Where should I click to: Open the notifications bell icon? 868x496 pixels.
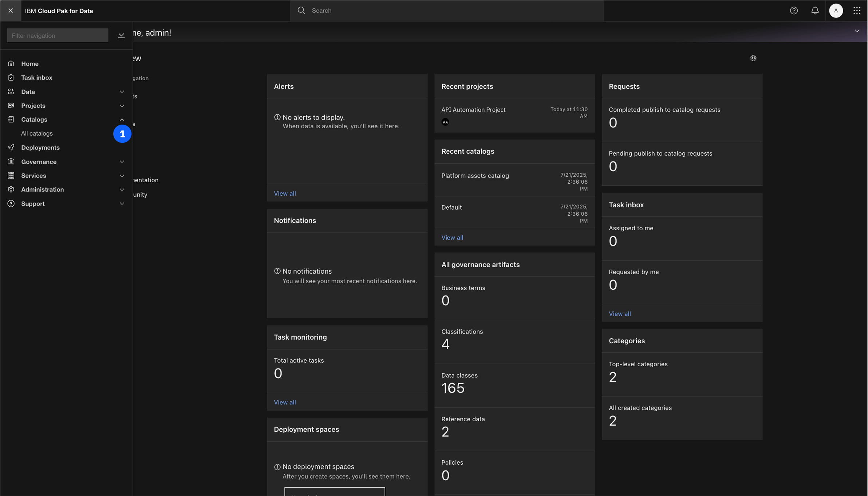[815, 11]
